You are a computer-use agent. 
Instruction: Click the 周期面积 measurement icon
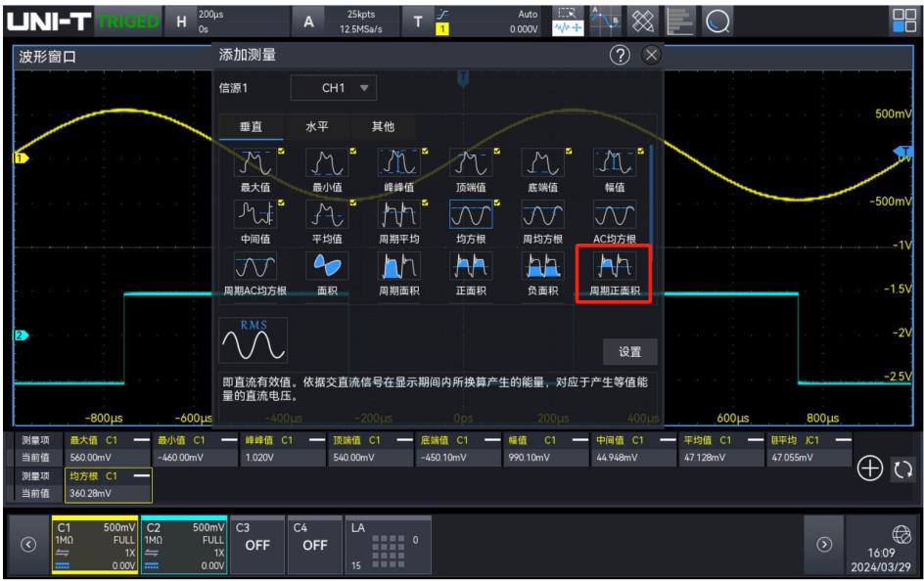coord(398,267)
